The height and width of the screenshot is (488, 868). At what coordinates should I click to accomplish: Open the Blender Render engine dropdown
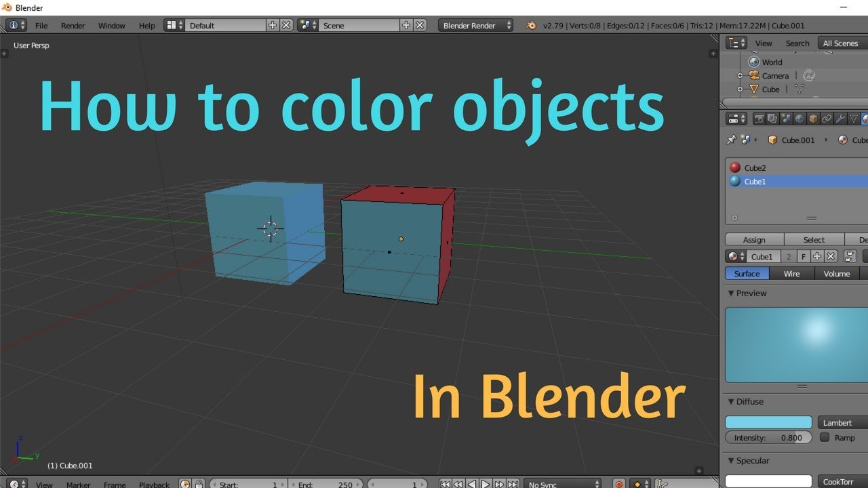click(476, 25)
